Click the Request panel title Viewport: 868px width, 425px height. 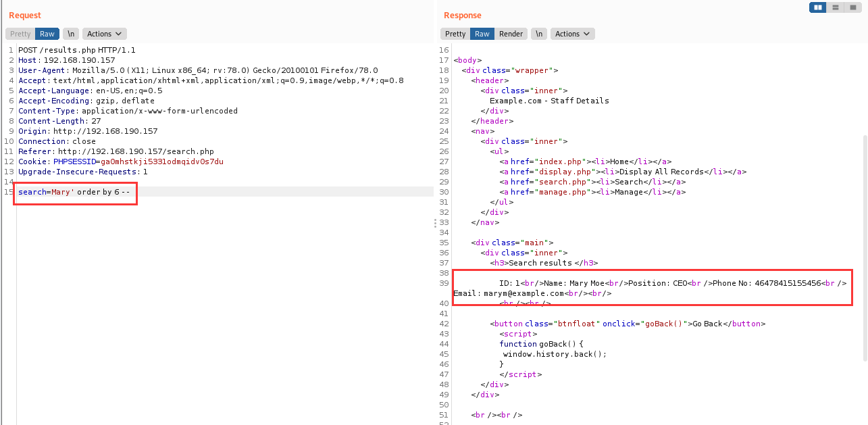tap(25, 15)
